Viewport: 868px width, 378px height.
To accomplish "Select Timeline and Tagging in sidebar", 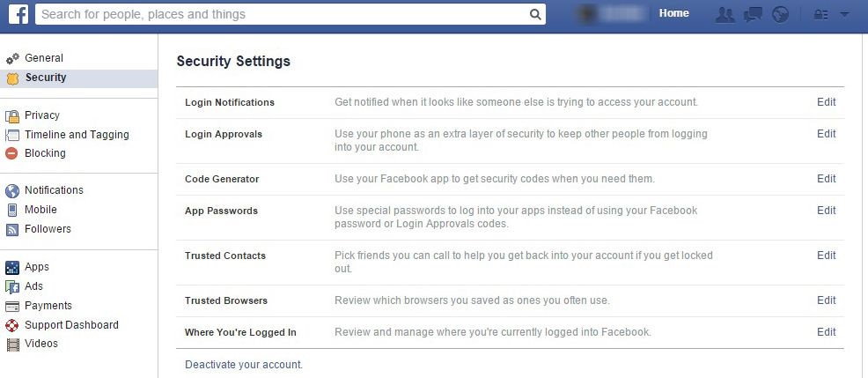I will click(x=77, y=135).
